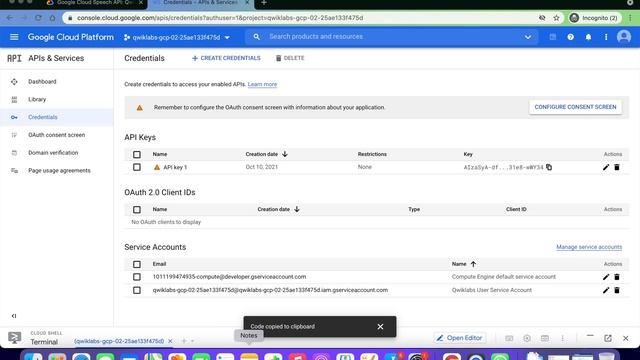Open the Cloud Shell activation icon in header
640x360 pixels.
click(x=553, y=37)
